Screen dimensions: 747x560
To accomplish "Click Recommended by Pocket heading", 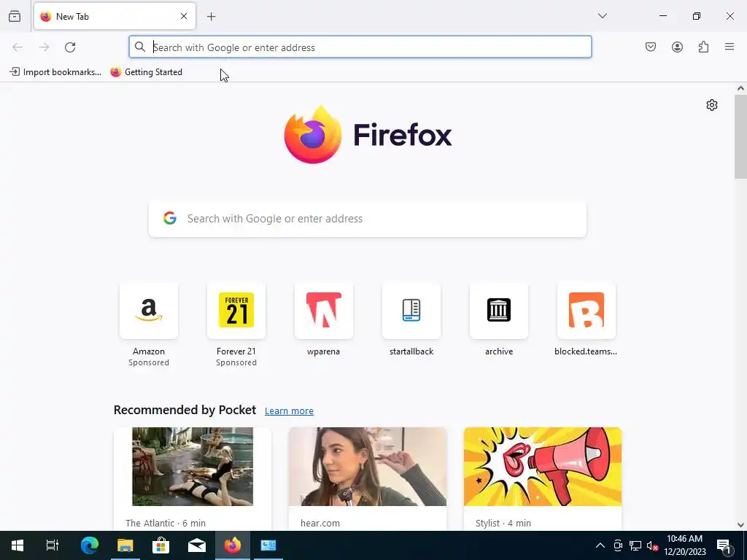I will coord(185,410).
